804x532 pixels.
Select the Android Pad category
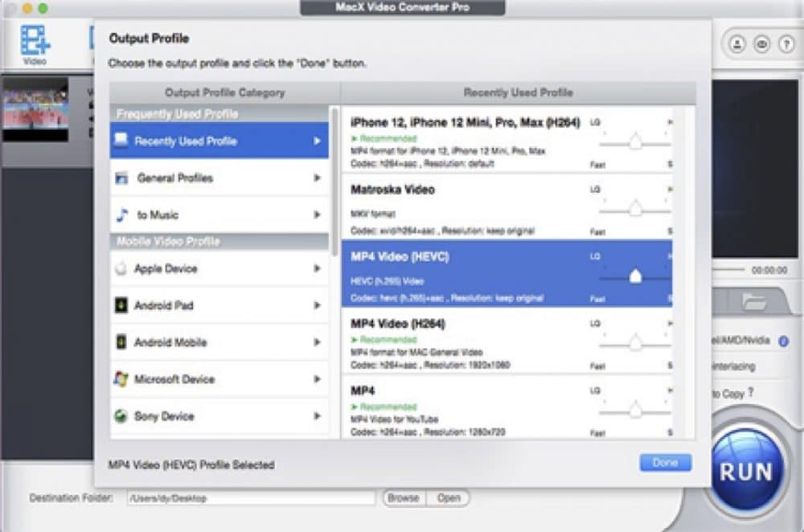tap(219, 305)
